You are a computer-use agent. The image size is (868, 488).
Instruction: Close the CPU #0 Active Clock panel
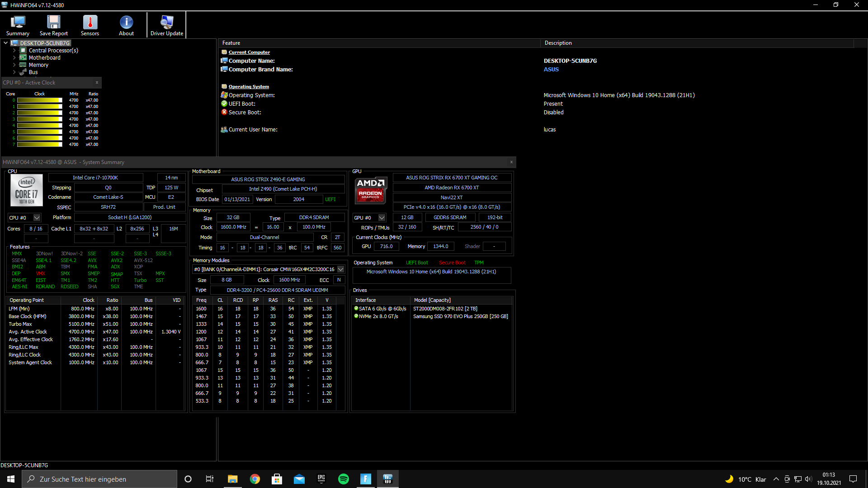pyautogui.click(x=97, y=83)
